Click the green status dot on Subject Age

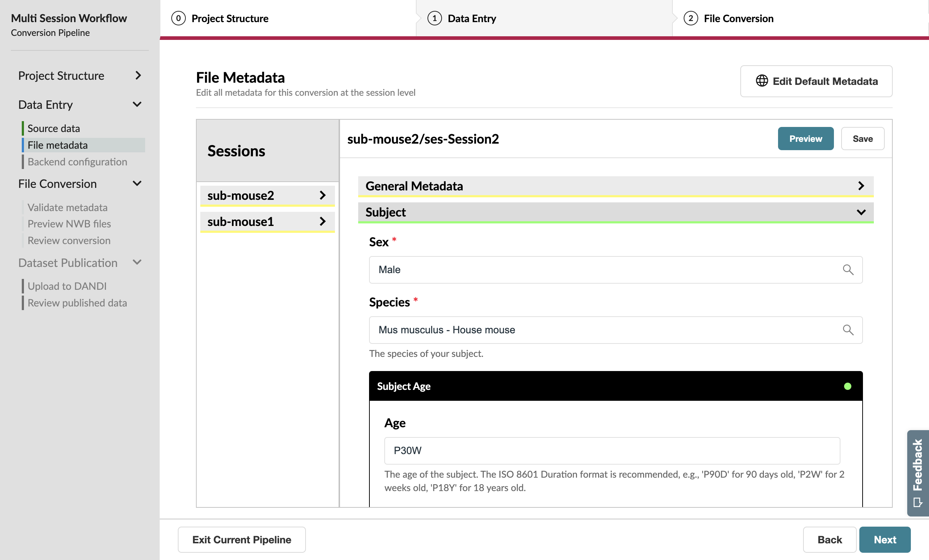click(848, 386)
